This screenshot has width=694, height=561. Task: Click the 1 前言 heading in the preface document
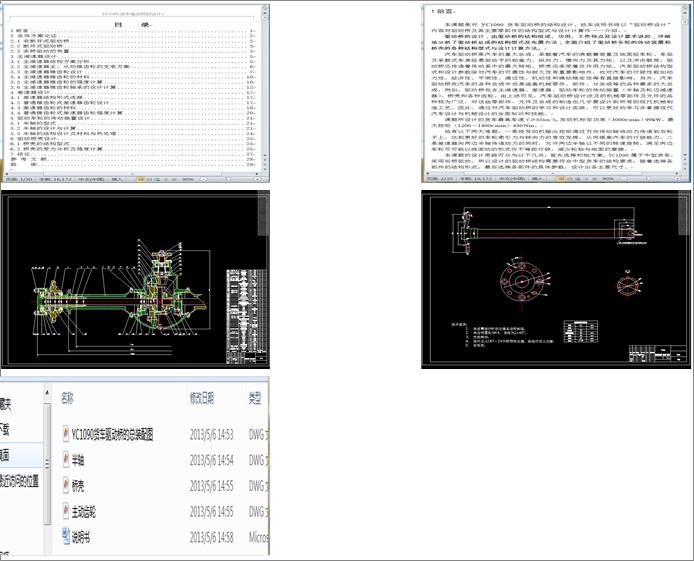pyautogui.click(x=443, y=11)
